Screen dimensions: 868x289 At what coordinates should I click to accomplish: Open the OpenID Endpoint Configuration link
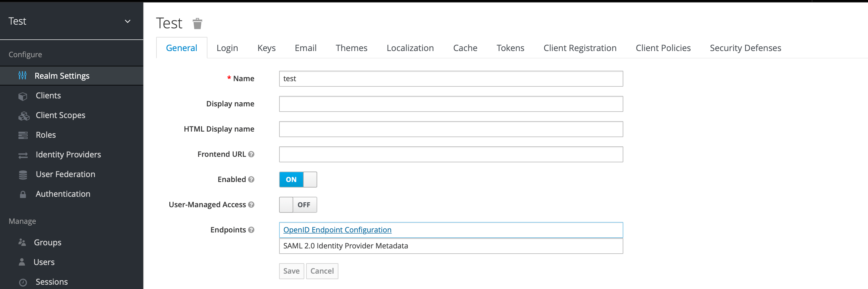337,230
